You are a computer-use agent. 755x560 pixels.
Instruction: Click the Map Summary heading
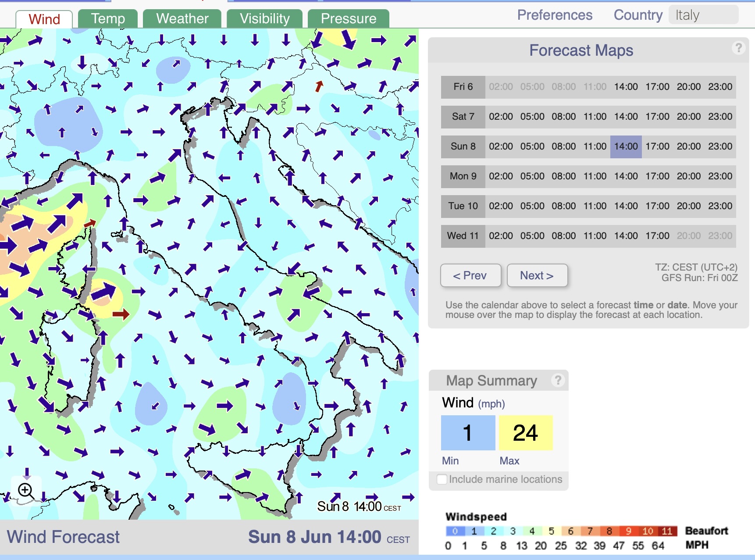491,381
